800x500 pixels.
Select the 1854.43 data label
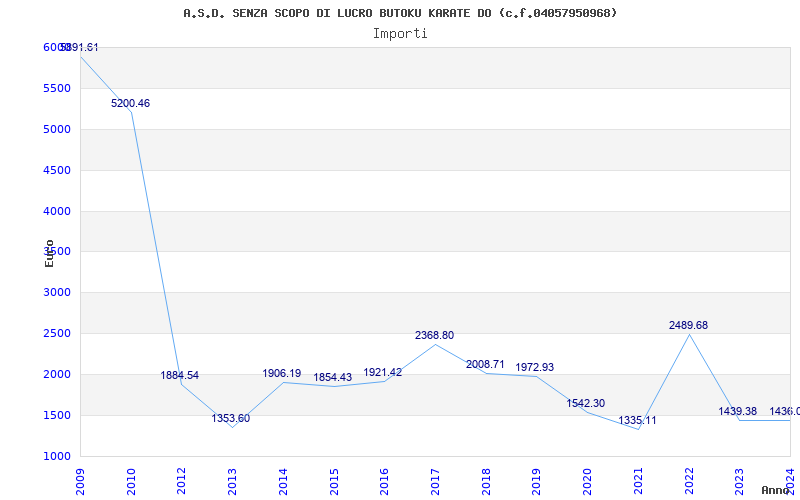[x=333, y=378]
